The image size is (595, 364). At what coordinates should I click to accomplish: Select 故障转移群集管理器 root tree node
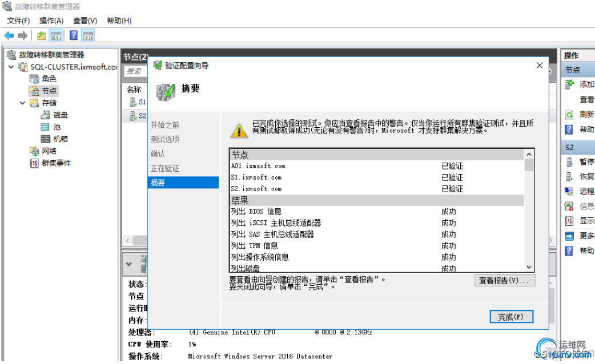tap(51, 55)
